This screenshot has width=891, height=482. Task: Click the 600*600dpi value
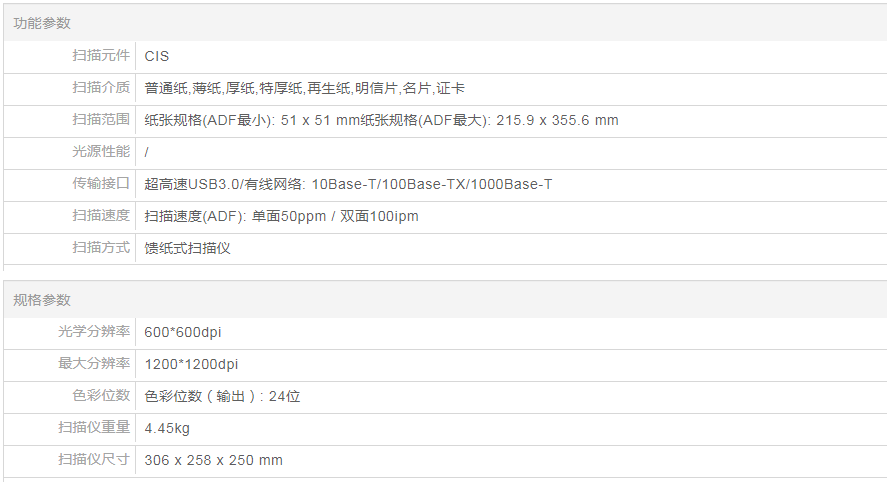click(183, 332)
